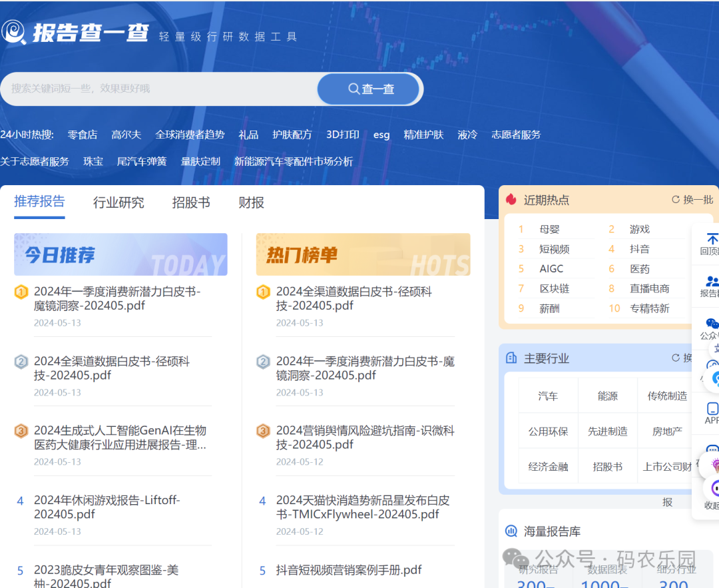This screenshot has height=588, width=719.
Task: Open hot search keyword 3D打印
Action: [342, 135]
